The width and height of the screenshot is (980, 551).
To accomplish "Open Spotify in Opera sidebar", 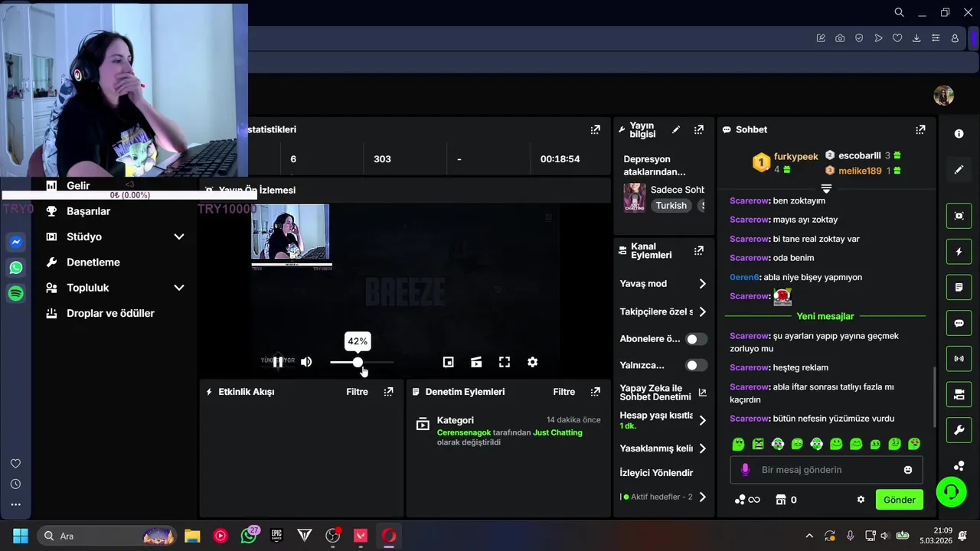I will [15, 293].
